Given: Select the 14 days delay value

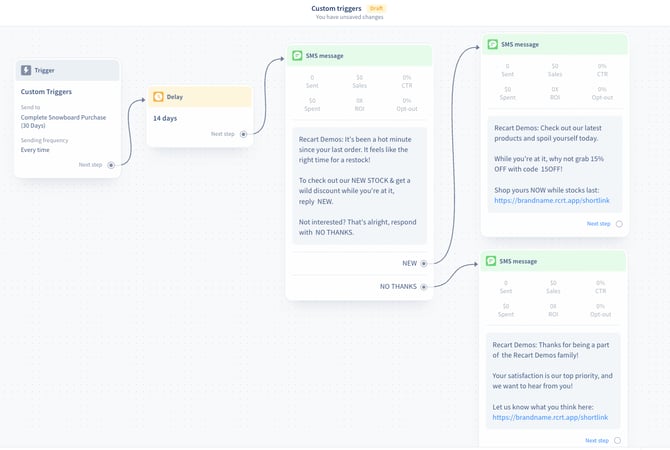Looking at the screenshot, I should pyautogui.click(x=164, y=118).
